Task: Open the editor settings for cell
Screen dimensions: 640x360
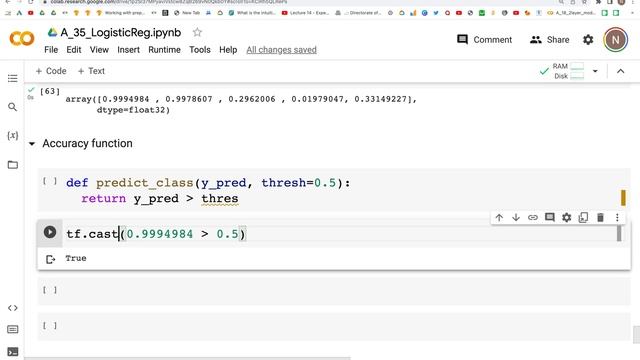Action: (x=567, y=218)
